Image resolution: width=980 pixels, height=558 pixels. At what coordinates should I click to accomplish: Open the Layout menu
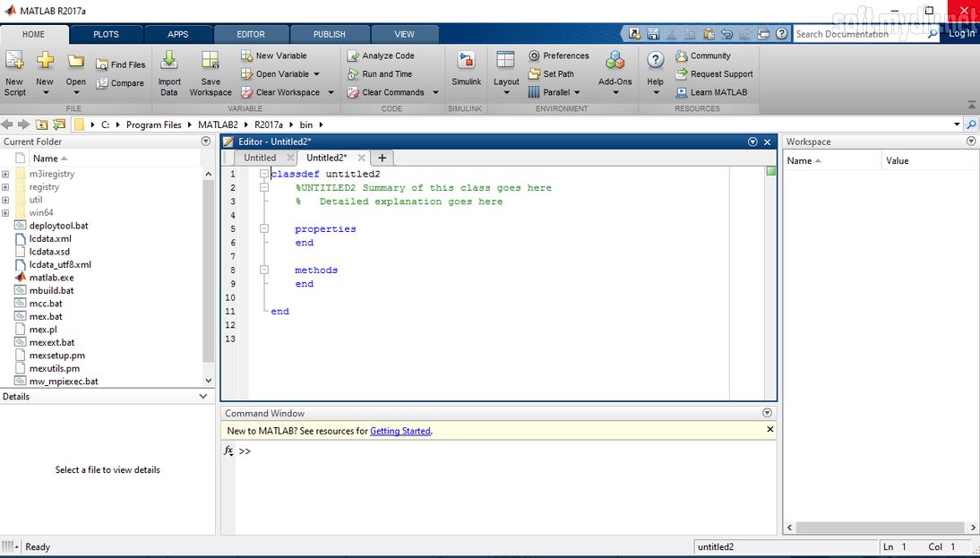pos(506,72)
